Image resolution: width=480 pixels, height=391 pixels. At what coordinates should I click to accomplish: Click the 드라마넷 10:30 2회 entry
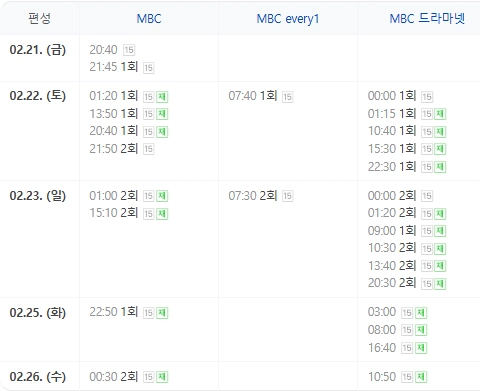point(392,248)
